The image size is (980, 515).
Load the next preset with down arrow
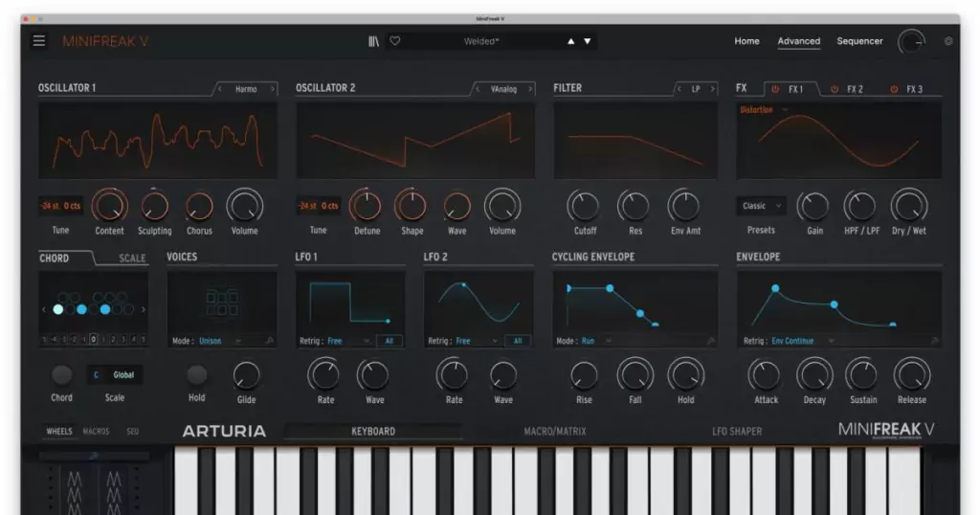[x=588, y=41]
